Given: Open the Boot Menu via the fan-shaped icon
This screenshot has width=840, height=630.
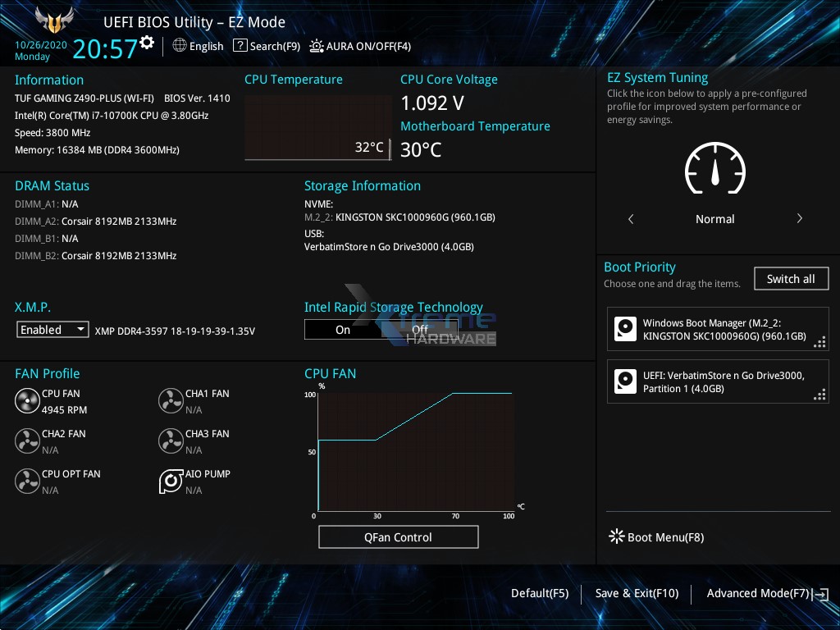Looking at the screenshot, I should point(616,536).
